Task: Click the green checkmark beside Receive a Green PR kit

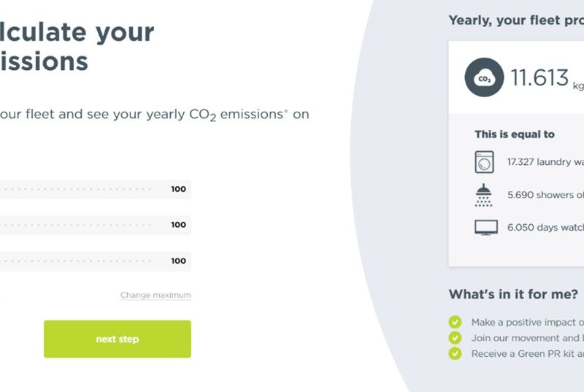Action: pyautogui.click(x=455, y=353)
